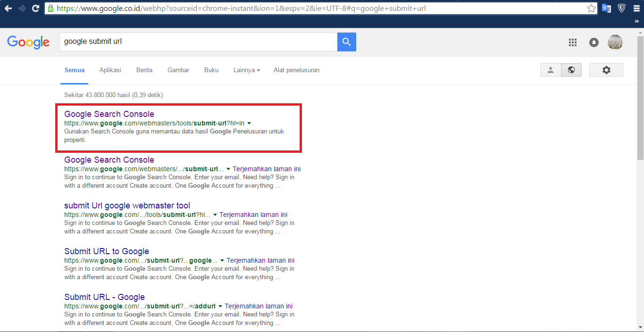Viewport: 644px width, 332px height.
Task: Click the browser forward arrow
Action: (x=22, y=8)
